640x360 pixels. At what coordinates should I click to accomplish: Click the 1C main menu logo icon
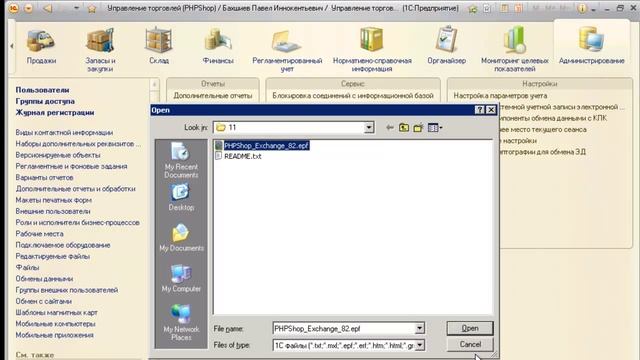[x=14, y=8]
